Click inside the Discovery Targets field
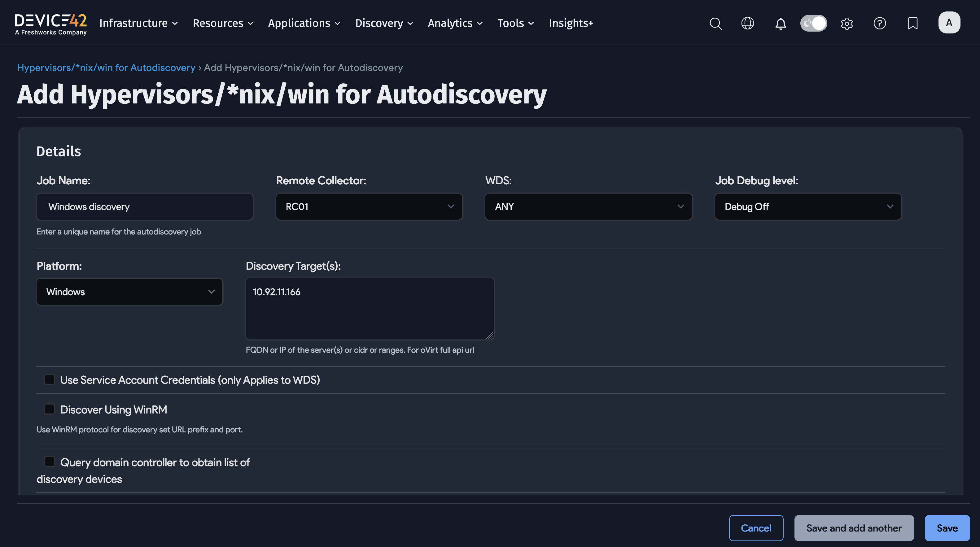Image resolution: width=980 pixels, height=547 pixels. click(x=370, y=308)
